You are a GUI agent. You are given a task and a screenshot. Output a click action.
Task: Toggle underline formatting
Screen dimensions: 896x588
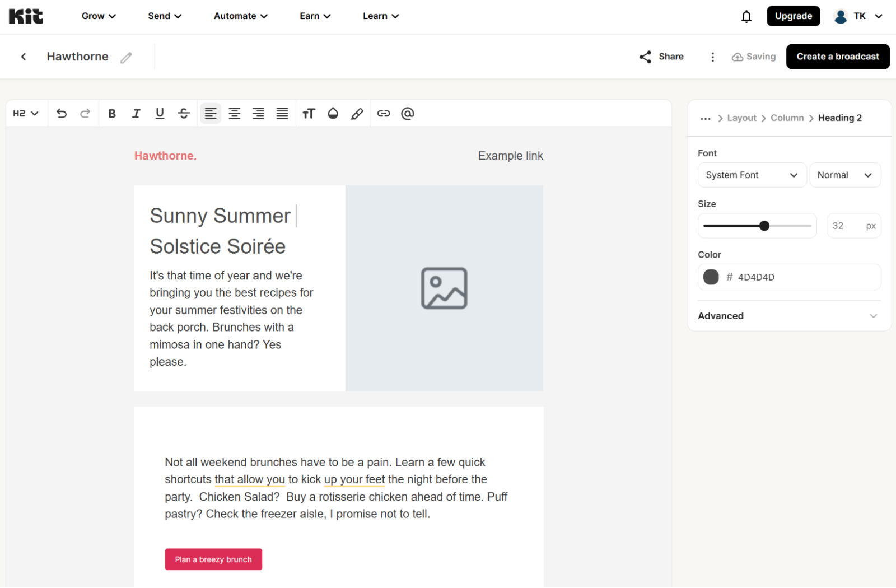160,114
